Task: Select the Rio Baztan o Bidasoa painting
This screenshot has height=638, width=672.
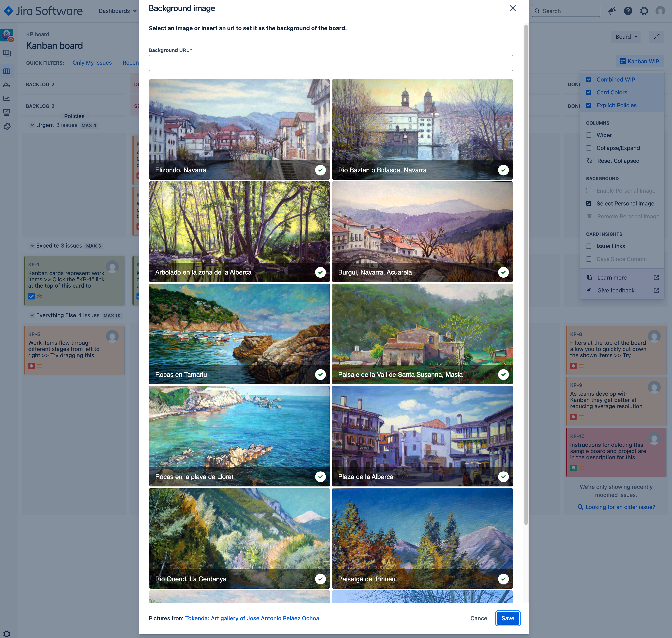Action: (x=422, y=129)
